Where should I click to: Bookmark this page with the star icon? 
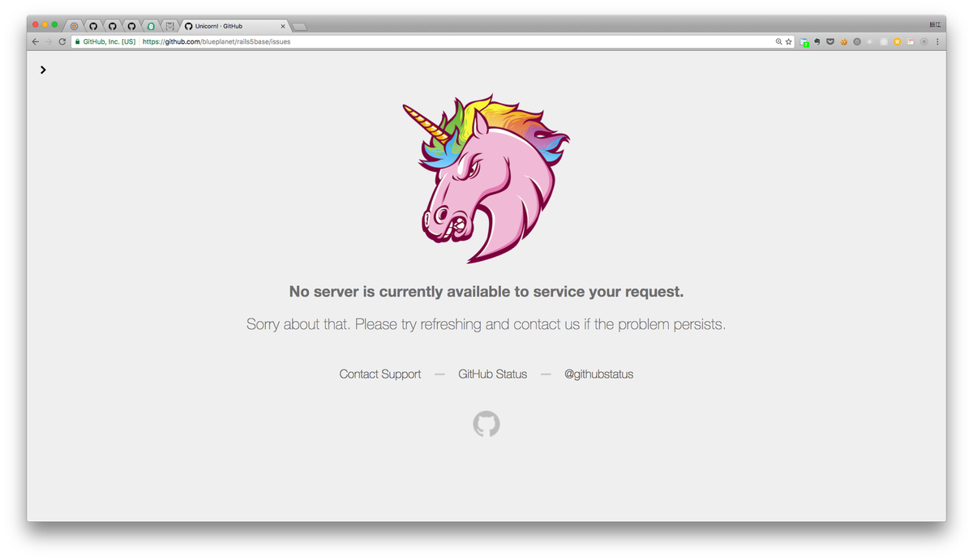tap(789, 41)
